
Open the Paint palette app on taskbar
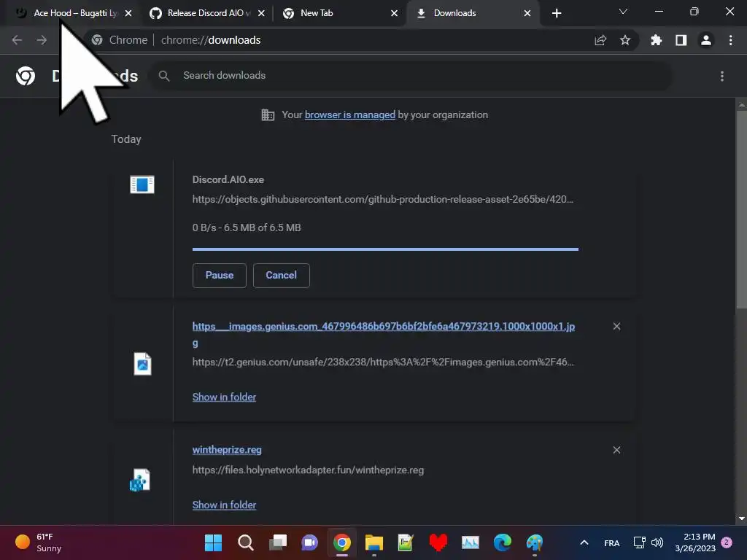[x=535, y=542]
